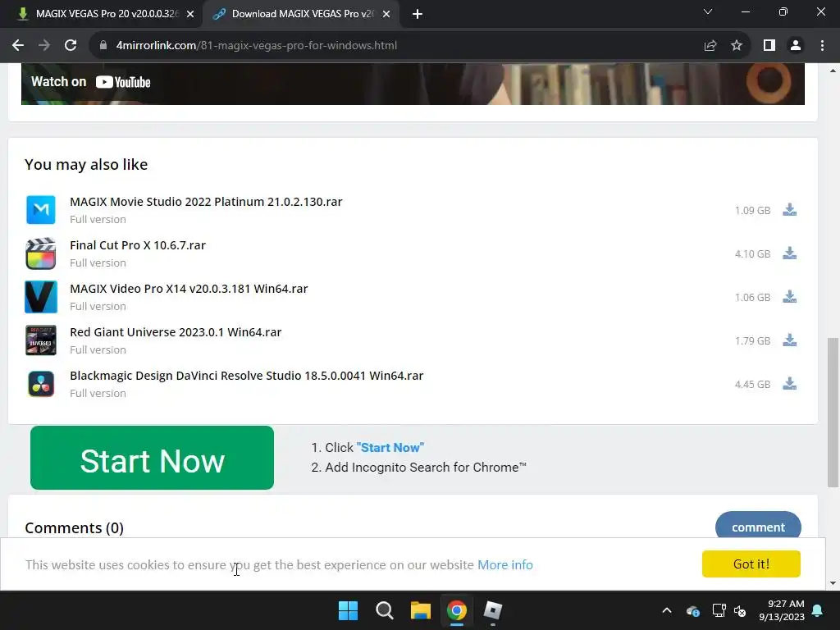Click the scrollbar up arrow

pos(833,71)
